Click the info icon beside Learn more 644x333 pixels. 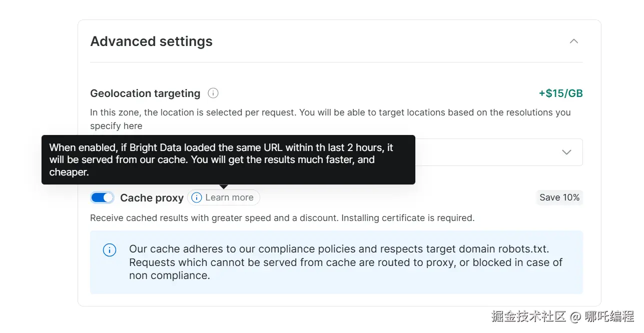tap(197, 198)
